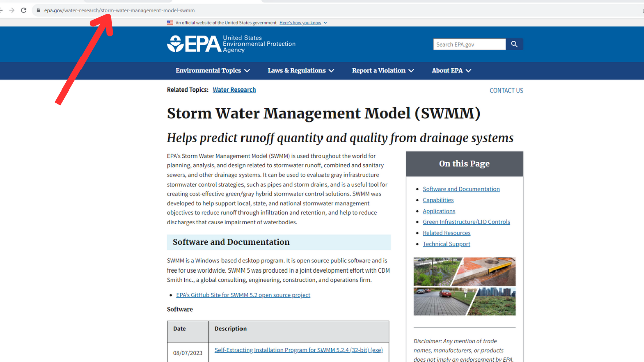Click the padlock icon in the address bar

(38, 10)
